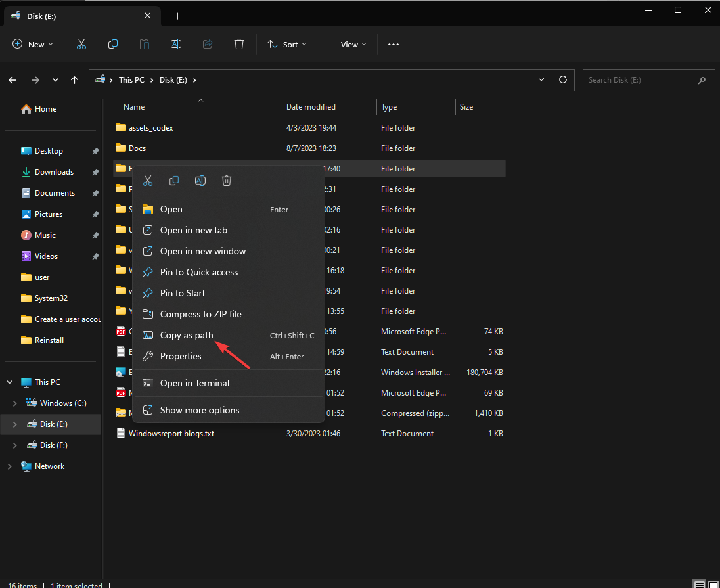Switch to details view in status bar
Screen dimensions: 720x588
point(700,585)
